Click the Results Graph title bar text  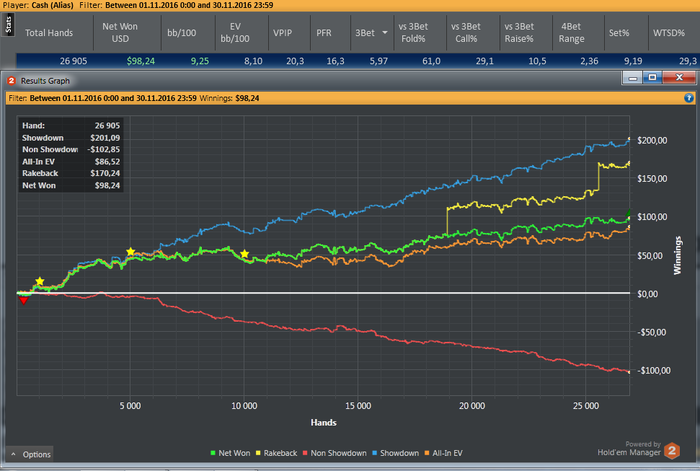(45, 81)
